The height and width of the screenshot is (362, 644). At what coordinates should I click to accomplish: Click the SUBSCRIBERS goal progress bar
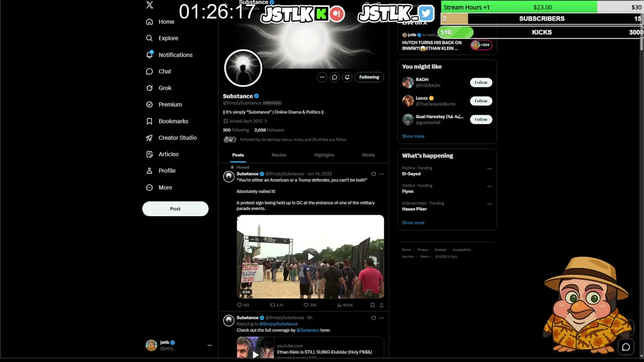click(x=542, y=19)
